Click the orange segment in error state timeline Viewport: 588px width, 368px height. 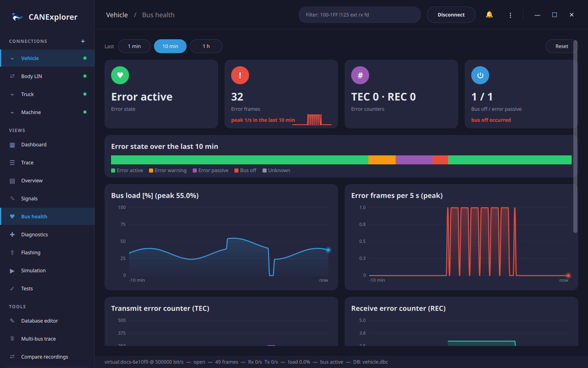coord(382,160)
